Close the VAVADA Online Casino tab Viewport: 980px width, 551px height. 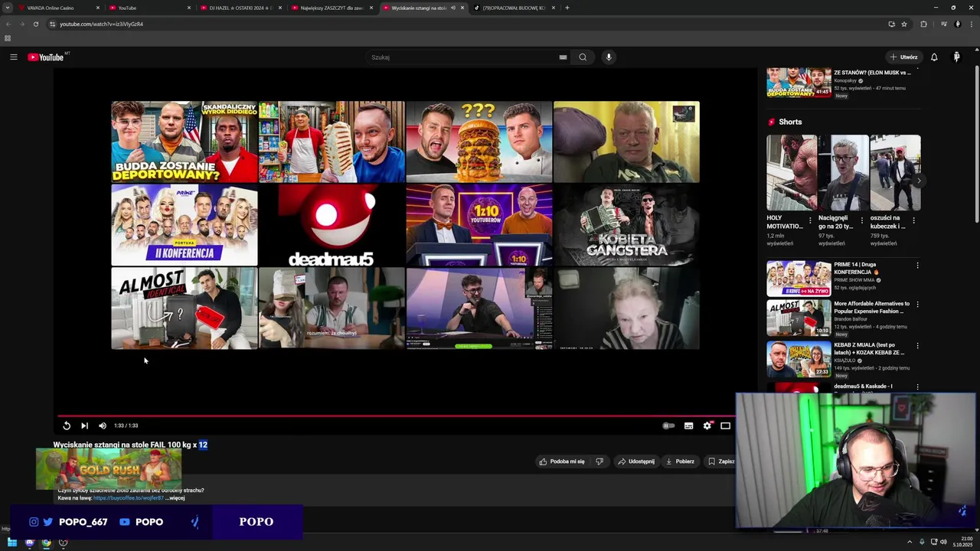click(97, 8)
